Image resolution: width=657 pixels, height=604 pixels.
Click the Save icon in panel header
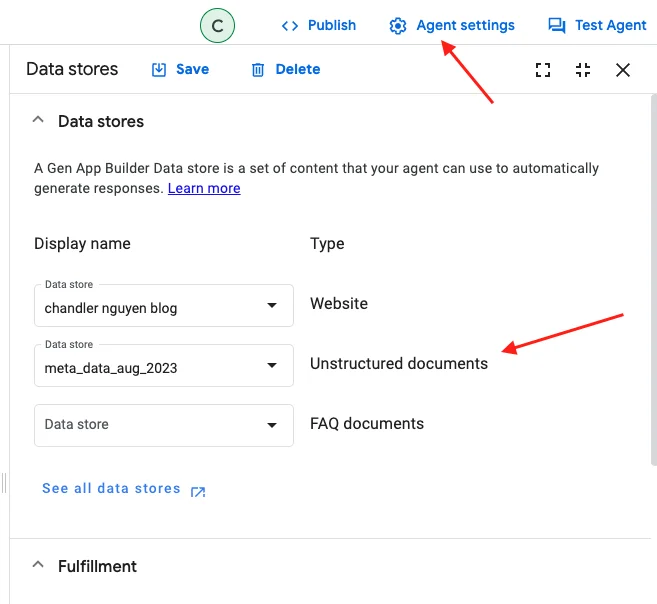(159, 69)
